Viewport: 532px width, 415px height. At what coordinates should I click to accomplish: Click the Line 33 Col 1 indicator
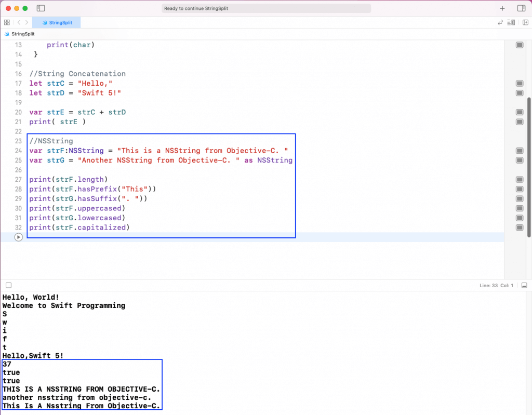coord(496,285)
